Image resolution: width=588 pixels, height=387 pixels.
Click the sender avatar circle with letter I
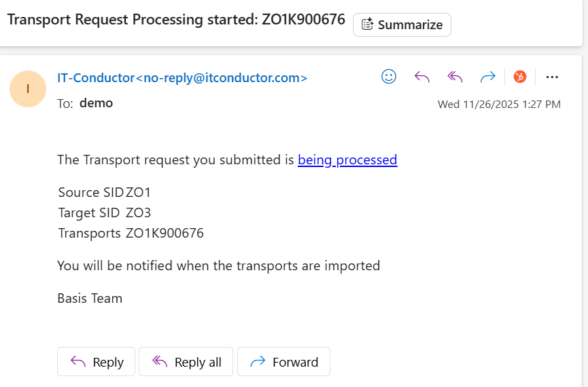pyautogui.click(x=28, y=89)
